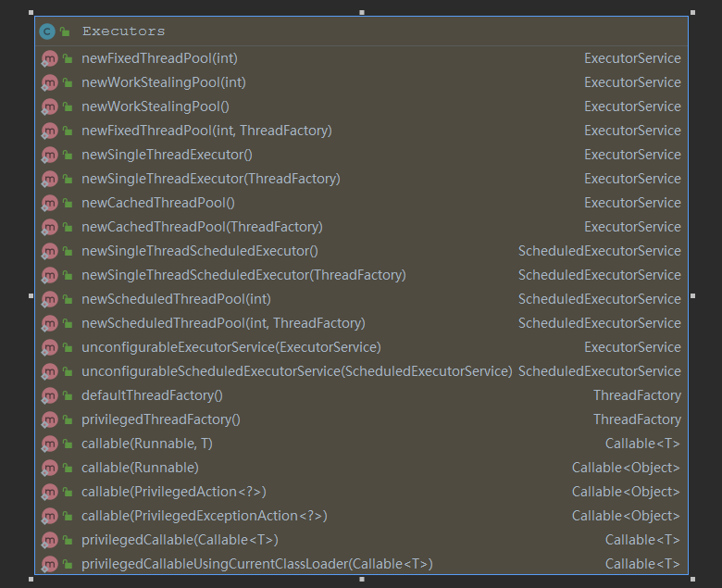Select the defaultThreadFactory() method

point(152,395)
